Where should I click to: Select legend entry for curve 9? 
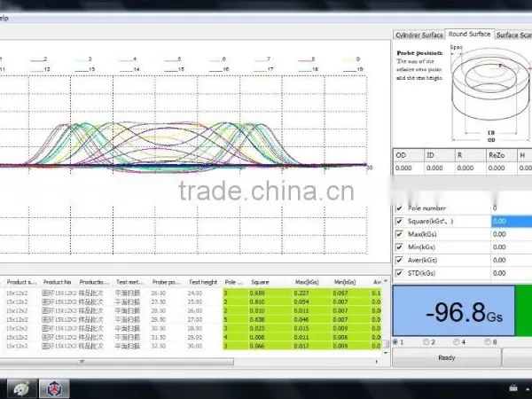tap(351, 59)
